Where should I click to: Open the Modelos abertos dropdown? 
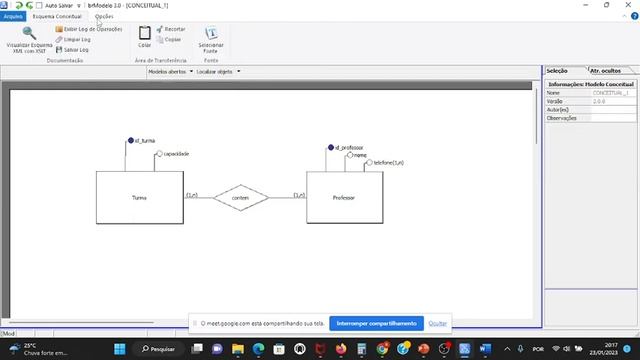coord(170,71)
